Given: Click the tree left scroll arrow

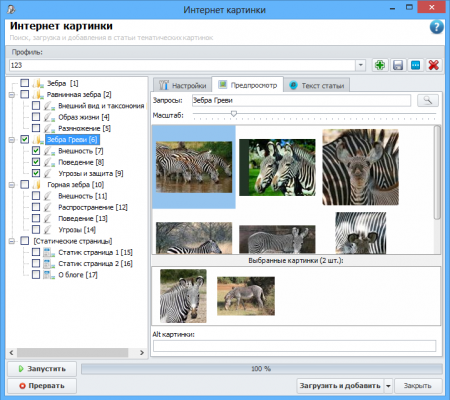Looking at the screenshot, I should (x=11, y=352).
